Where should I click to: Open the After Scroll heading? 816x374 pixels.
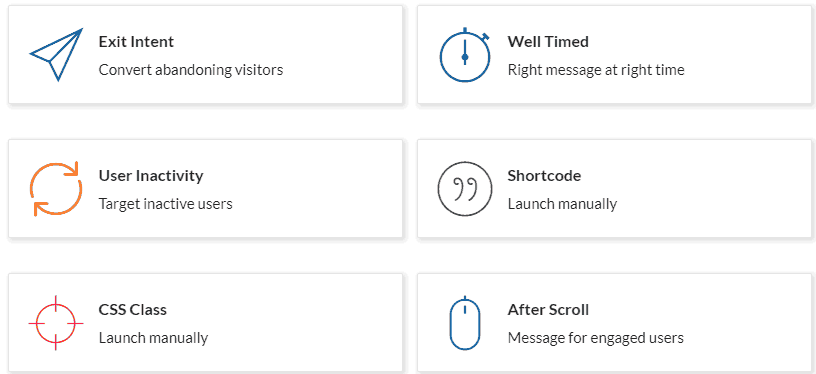pos(549,310)
